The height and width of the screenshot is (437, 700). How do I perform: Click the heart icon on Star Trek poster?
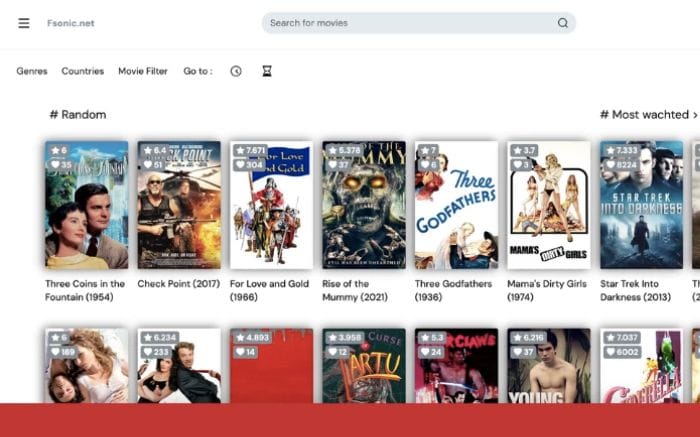611,165
